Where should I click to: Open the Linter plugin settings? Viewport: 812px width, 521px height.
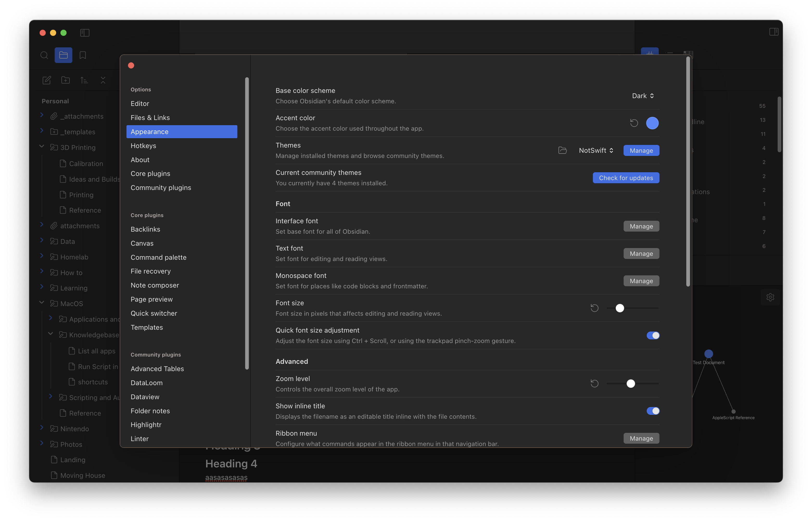coord(182,439)
